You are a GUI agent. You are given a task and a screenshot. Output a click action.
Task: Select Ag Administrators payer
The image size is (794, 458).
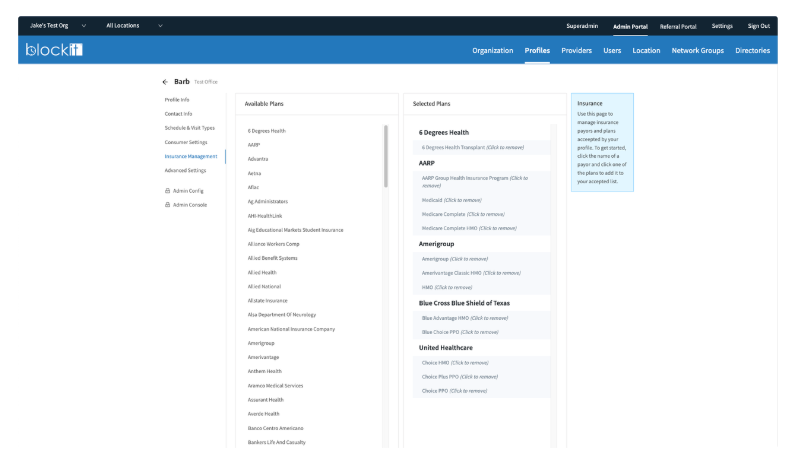click(x=267, y=202)
